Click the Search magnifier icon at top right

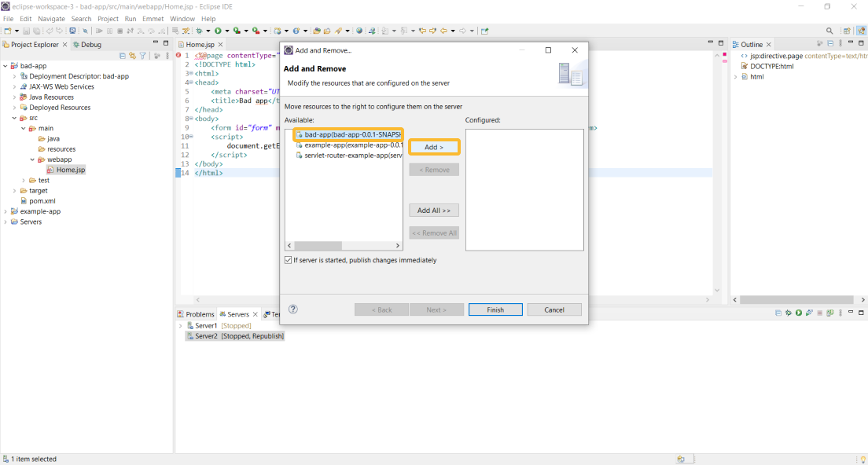click(x=829, y=31)
